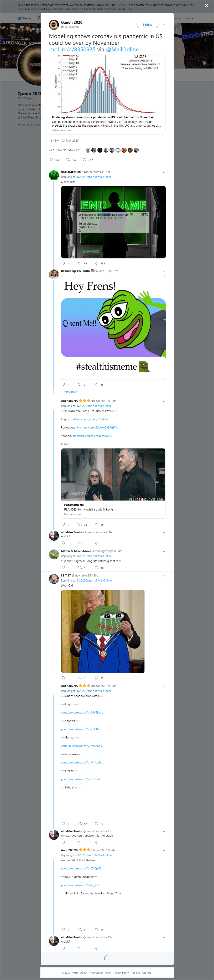This screenshot has width=214, height=980.
Task: Open youtube.com/watch?v=8mUx5s Japanese link
Action: pos(82,762)
